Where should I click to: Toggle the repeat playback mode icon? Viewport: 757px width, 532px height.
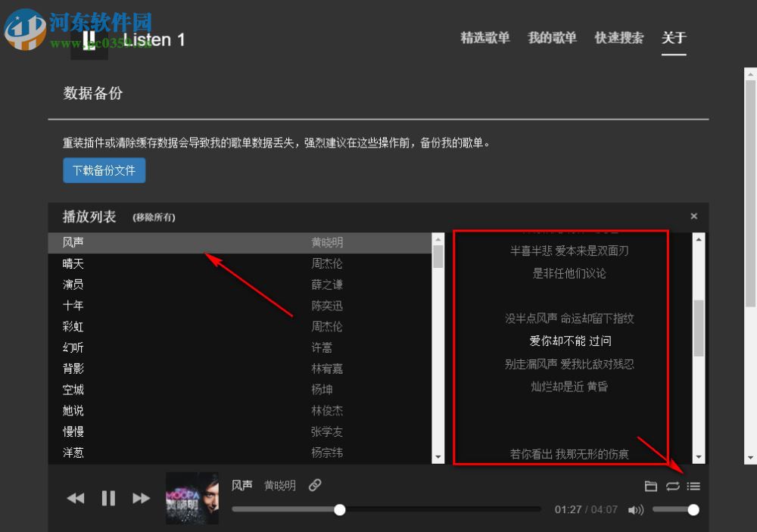(673, 487)
